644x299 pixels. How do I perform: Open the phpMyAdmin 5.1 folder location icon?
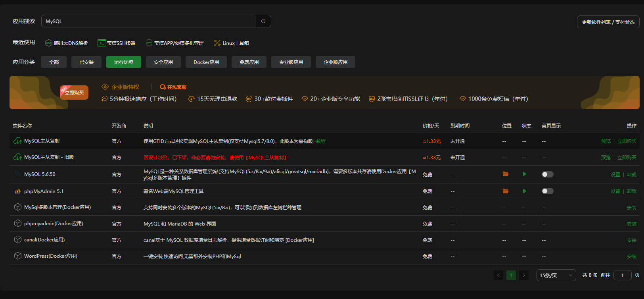[x=505, y=191]
